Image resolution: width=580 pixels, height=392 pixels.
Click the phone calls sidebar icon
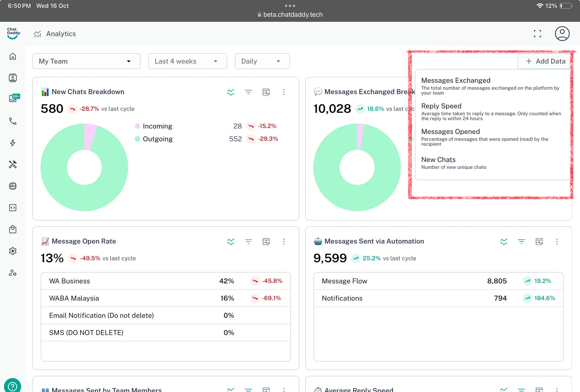tap(13, 121)
